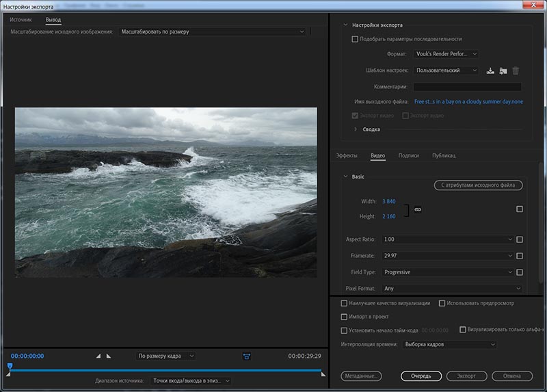547x392 pixels.
Task: Check 'Наилучшее качество визуализации' option
Action: point(344,303)
